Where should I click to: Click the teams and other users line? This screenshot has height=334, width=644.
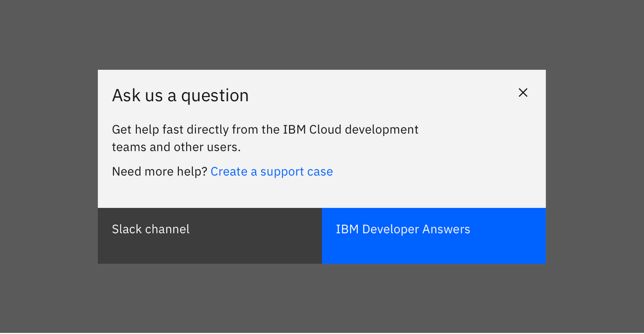176,147
